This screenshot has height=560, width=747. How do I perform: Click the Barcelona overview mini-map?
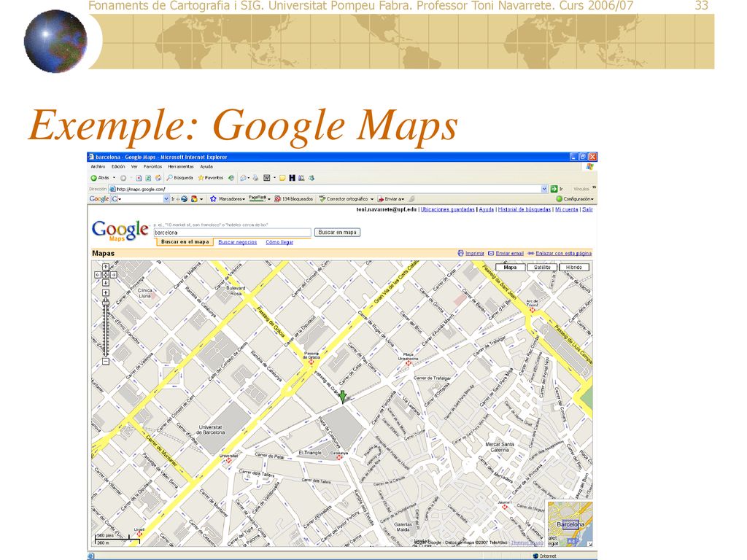(x=570, y=524)
